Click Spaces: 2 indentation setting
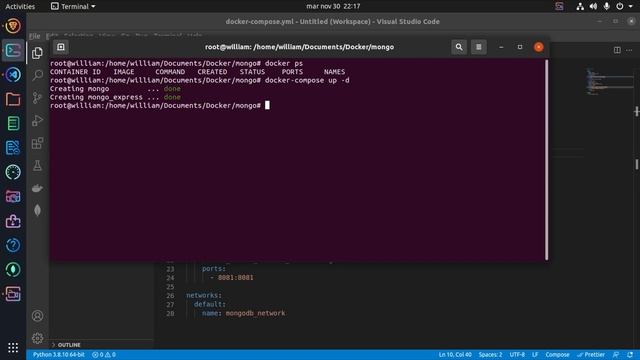Screen dimensions: 640x360 490,355
